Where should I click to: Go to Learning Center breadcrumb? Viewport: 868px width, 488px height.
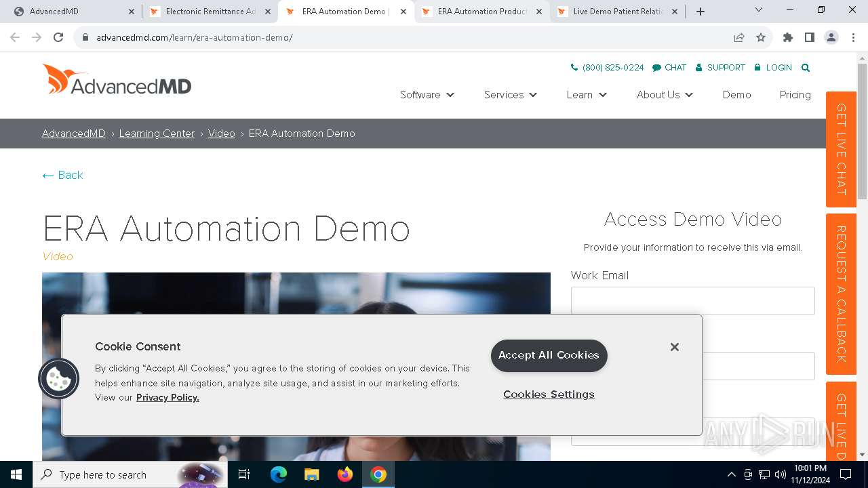pyautogui.click(x=157, y=134)
